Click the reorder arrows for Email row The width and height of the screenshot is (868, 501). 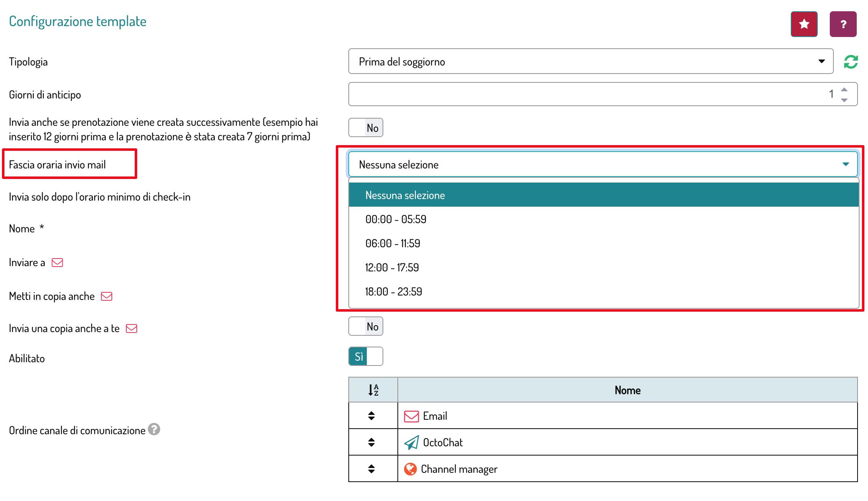371,416
